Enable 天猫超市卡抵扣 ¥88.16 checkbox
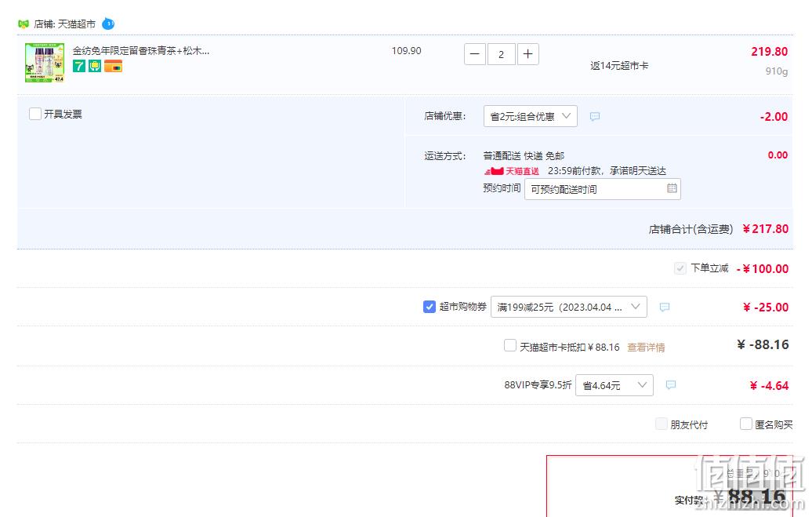The height and width of the screenshot is (517, 812). 510,345
